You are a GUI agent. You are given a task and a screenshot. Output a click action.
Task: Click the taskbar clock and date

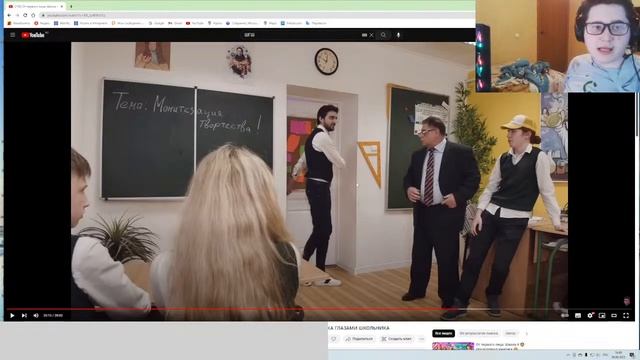(618, 355)
